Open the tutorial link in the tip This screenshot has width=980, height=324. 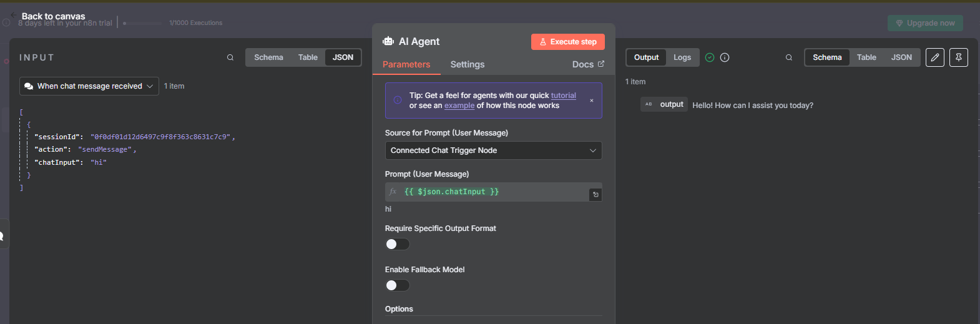(x=563, y=96)
